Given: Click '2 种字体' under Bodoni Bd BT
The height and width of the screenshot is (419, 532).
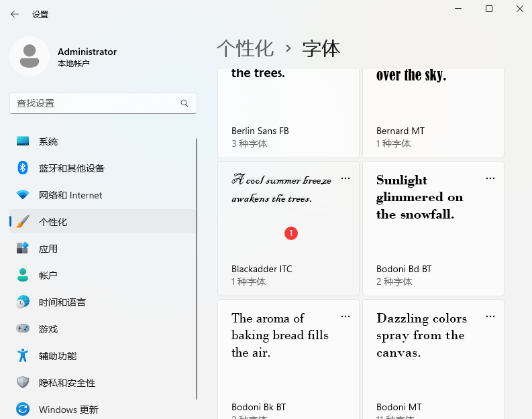Looking at the screenshot, I should [394, 282].
